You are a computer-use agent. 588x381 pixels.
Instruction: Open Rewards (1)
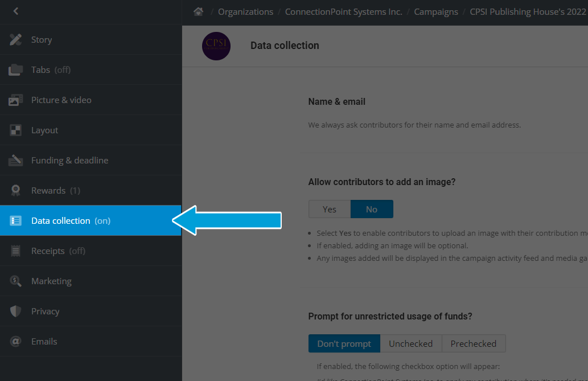[91, 190]
